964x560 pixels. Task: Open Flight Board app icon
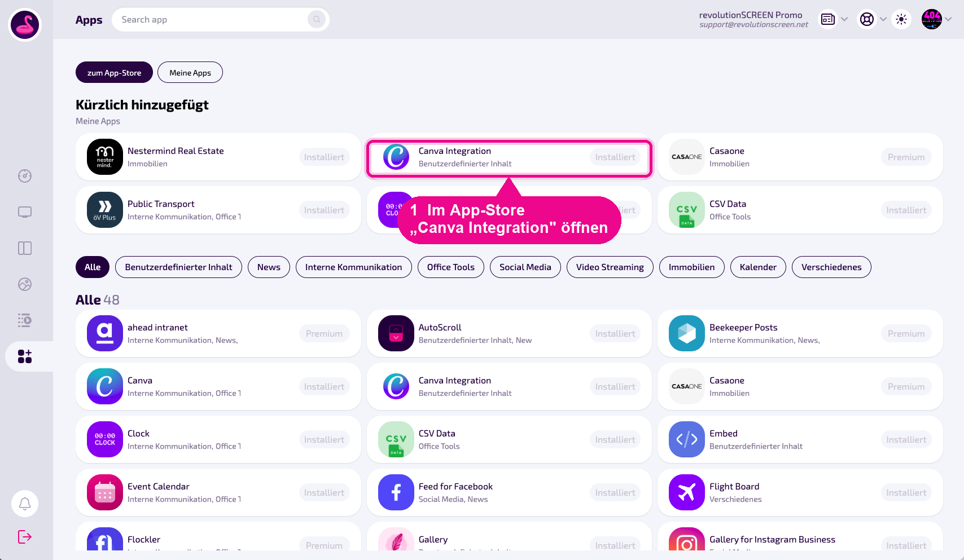687,492
